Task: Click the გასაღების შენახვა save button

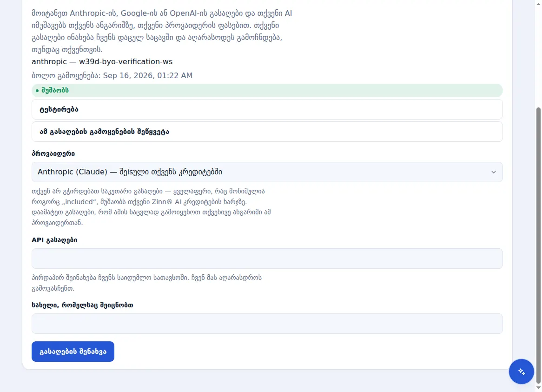Action: pos(73,352)
